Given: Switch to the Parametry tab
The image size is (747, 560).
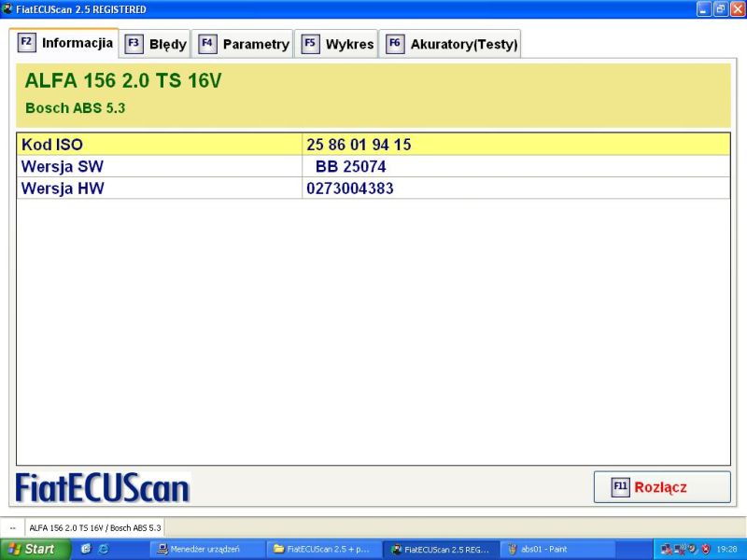Looking at the screenshot, I should tap(243, 44).
